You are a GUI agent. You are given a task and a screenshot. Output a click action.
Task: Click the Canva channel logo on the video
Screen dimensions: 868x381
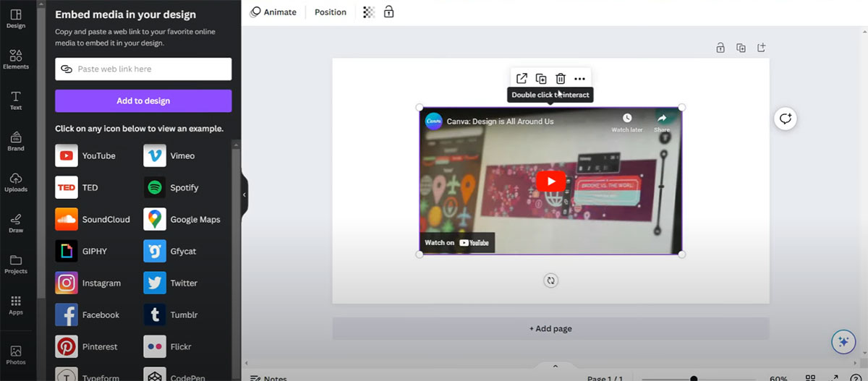tap(433, 121)
